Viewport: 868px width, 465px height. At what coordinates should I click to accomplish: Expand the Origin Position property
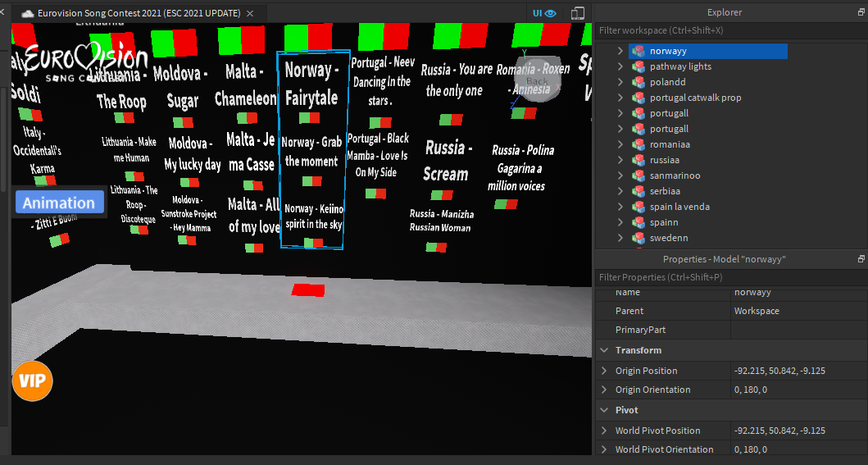[x=605, y=371]
